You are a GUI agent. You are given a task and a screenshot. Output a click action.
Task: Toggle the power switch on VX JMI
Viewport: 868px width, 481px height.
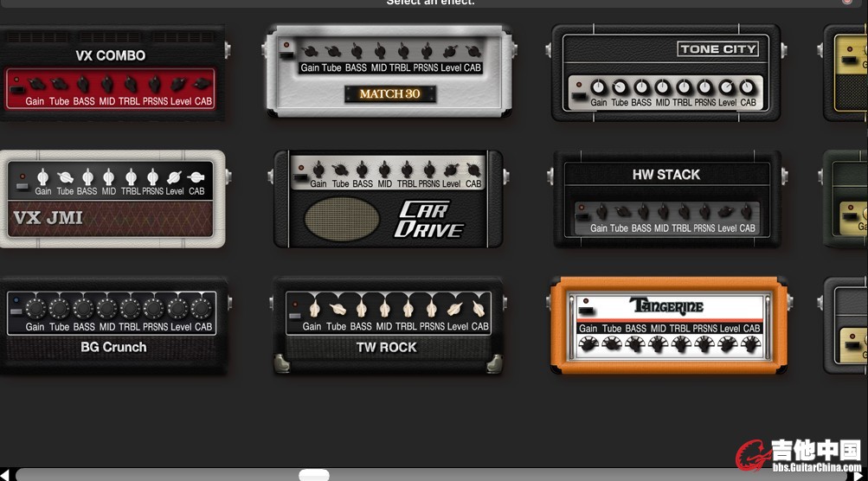click(23, 186)
